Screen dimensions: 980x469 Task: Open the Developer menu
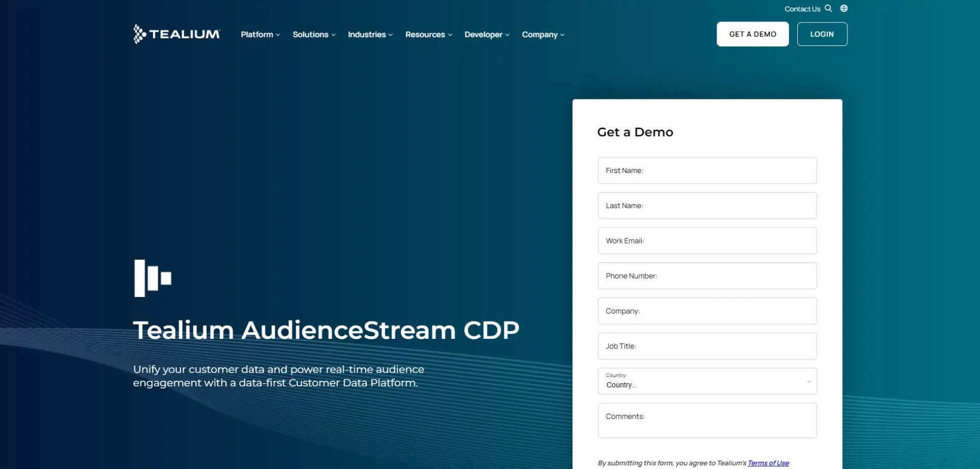487,35
